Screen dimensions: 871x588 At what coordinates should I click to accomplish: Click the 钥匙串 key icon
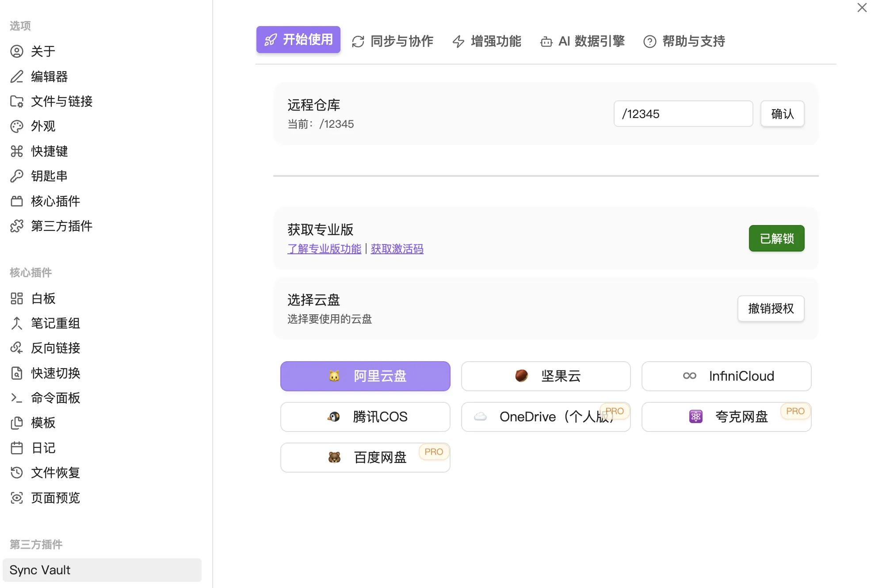click(17, 176)
